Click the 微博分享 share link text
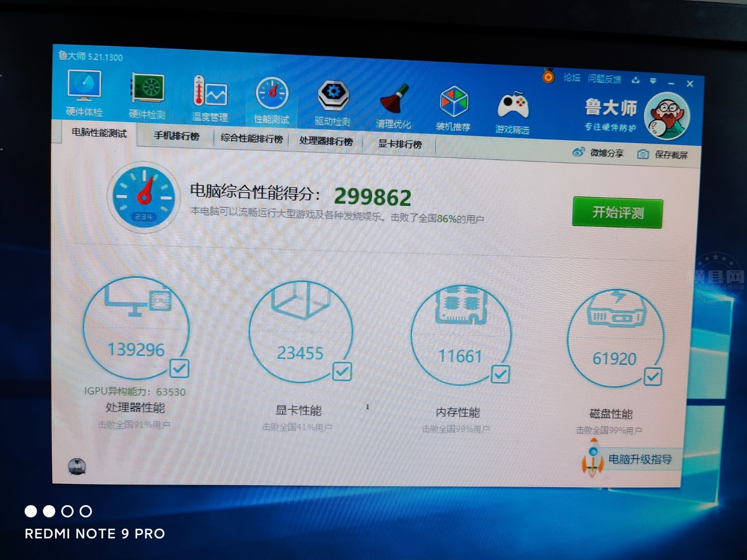Image resolution: width=747 pixels, height=560 pixels. 607,153
